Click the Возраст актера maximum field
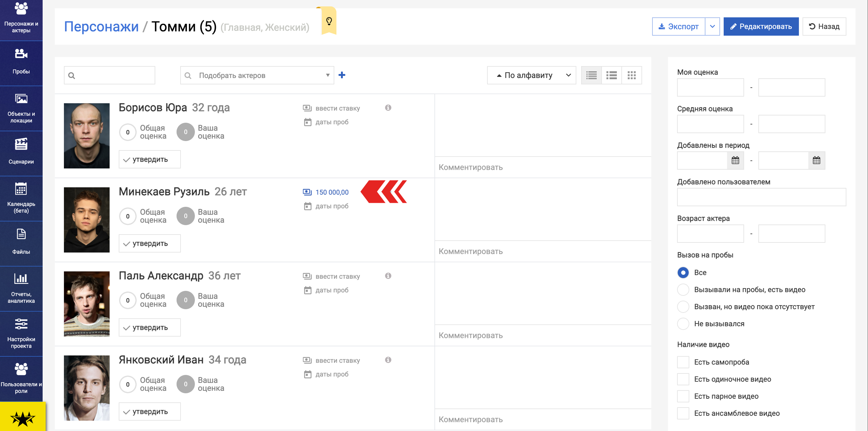Viewport: 868px width, 431px height. tap(792, 234)
